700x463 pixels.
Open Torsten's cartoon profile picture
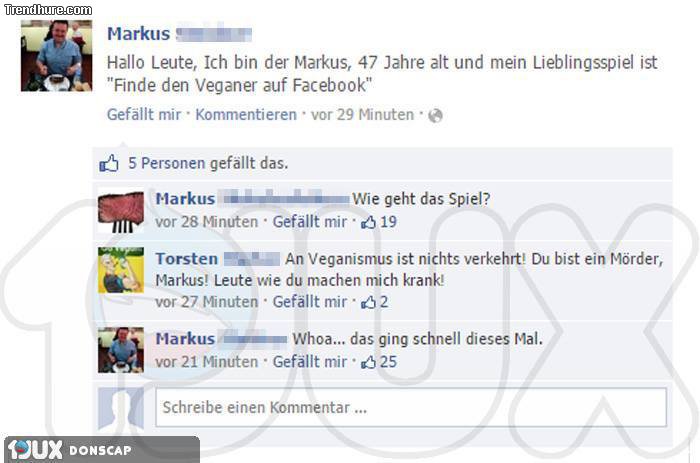[121, 270]
